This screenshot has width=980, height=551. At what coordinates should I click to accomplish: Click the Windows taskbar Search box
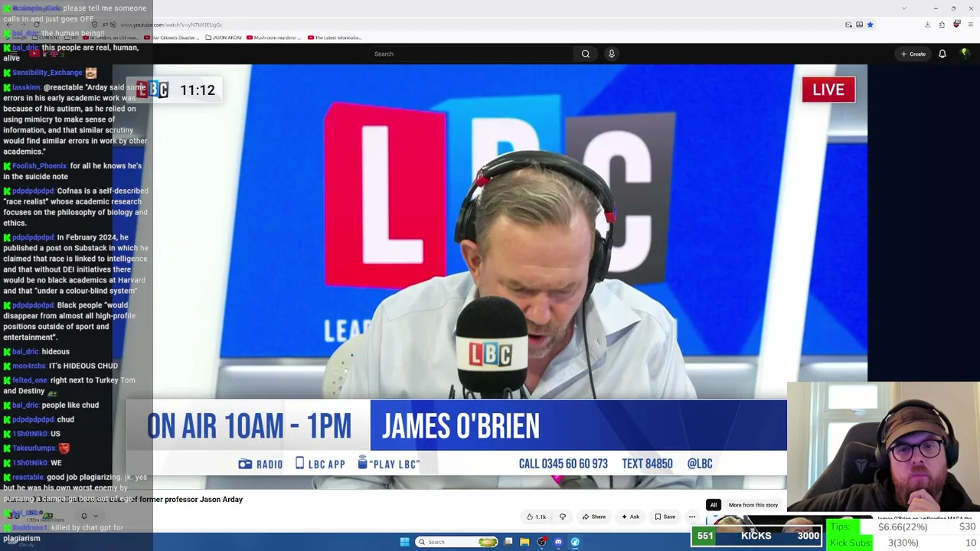click(457, 542)
